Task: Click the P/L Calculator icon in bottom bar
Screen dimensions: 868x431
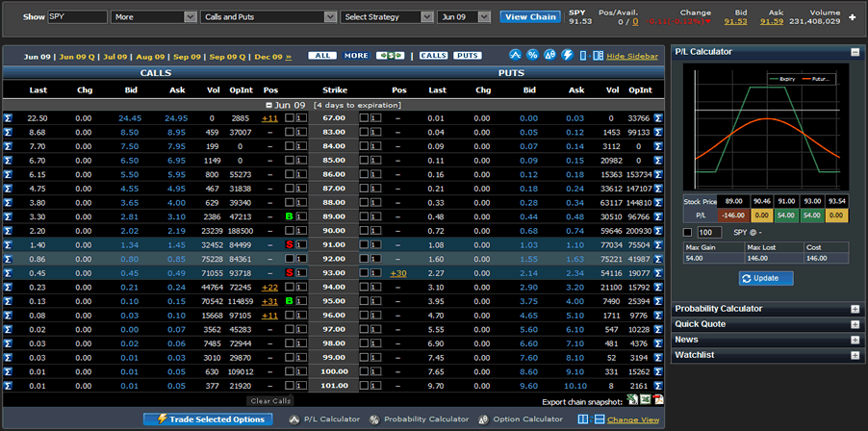Action: (294, 419)
